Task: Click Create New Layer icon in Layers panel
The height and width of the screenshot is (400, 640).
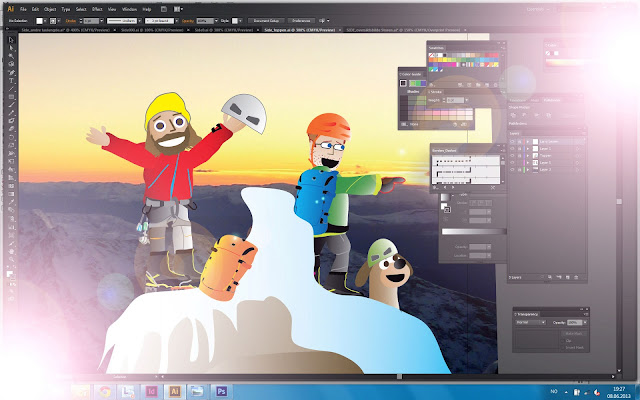Action: [568, 278]
